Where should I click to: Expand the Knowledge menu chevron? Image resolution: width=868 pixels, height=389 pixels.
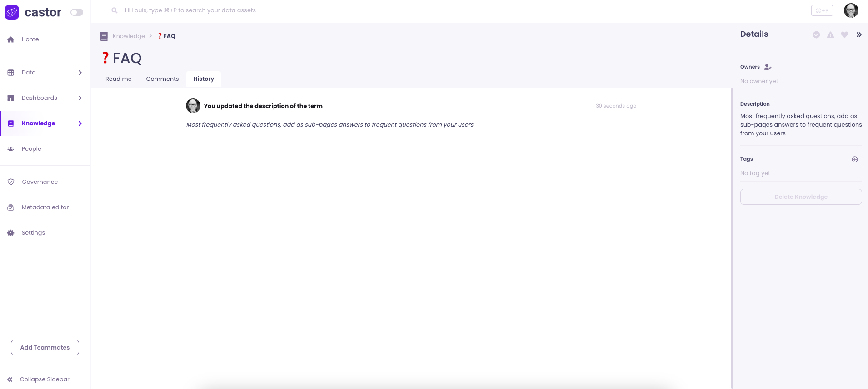[x=80, y=123]
